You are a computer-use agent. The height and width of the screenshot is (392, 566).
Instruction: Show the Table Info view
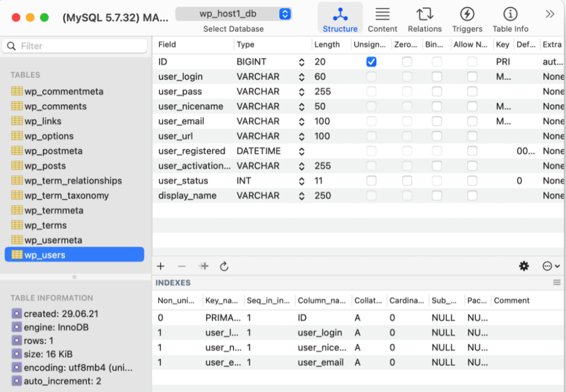pyautogui.click(x=510, y=18)
